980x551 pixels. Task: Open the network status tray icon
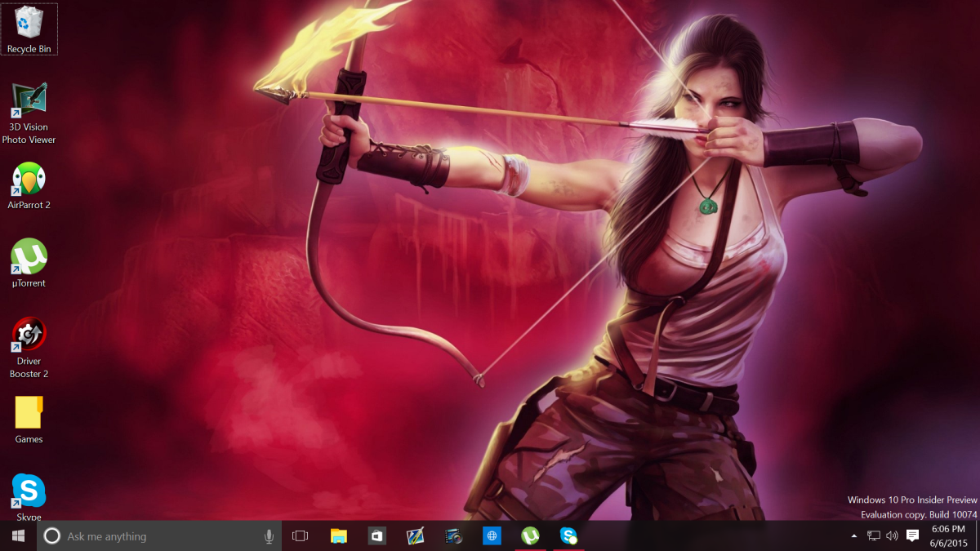[x=873, y=536]
